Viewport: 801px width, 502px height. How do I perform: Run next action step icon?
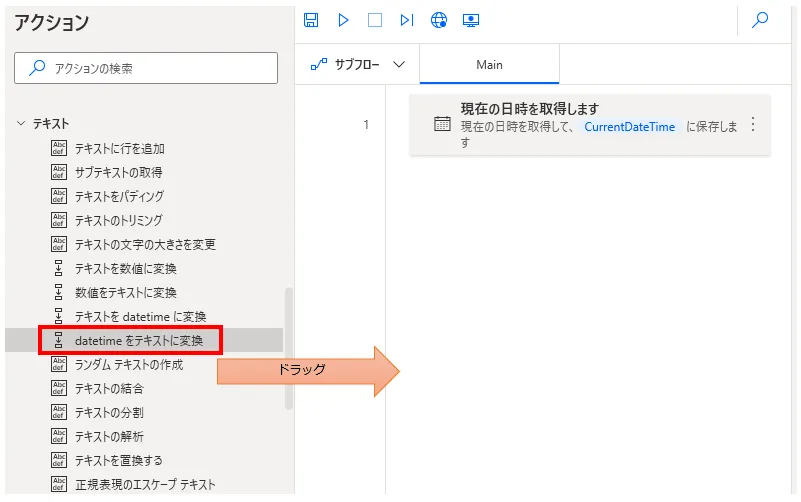coord(406,20)
